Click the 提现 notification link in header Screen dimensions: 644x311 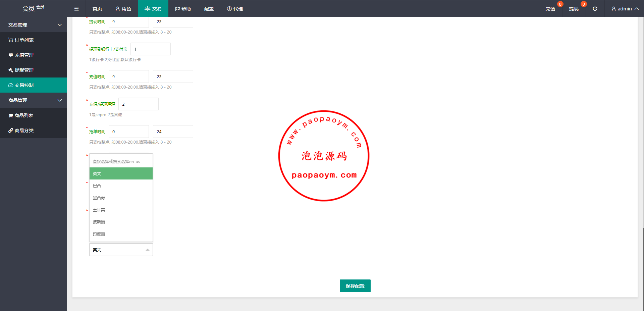574,9
